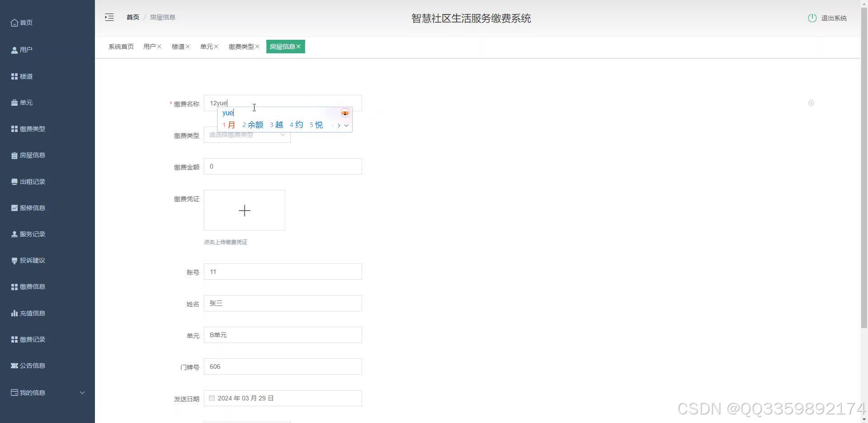The height and width of the screenshot is (423, 868).
Task: Click the 姓名 field showing 张三
Action: [283, 303]
